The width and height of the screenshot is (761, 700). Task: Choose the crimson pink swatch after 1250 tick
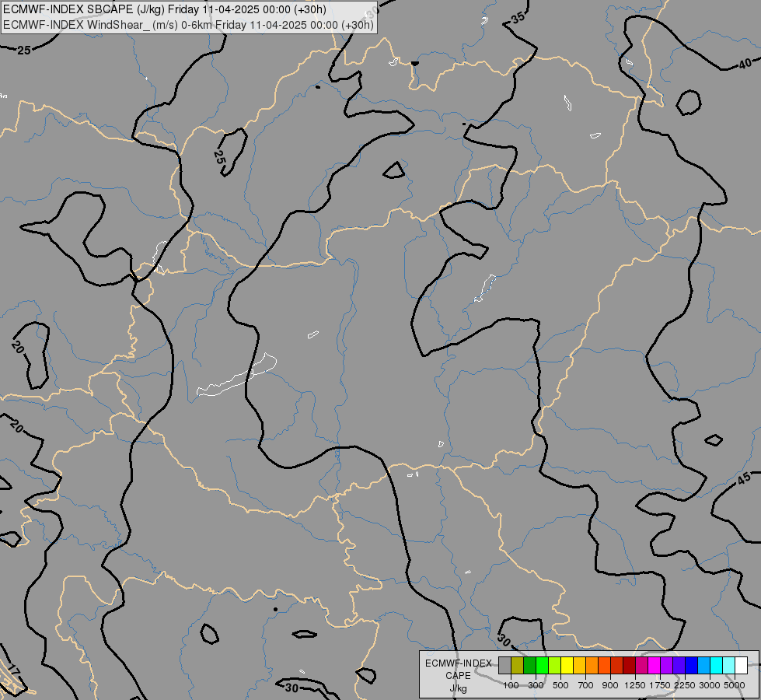coord(641,666)
